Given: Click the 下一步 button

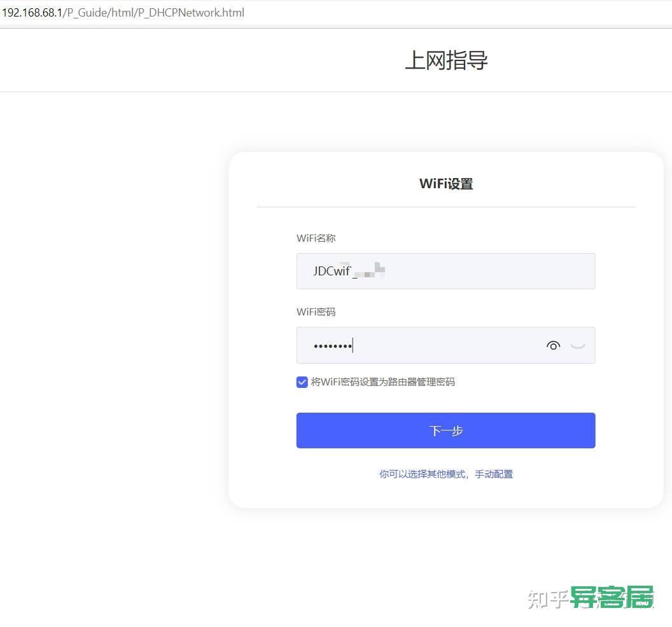Looking at the screenshot, I should click(x=445, y=431).
